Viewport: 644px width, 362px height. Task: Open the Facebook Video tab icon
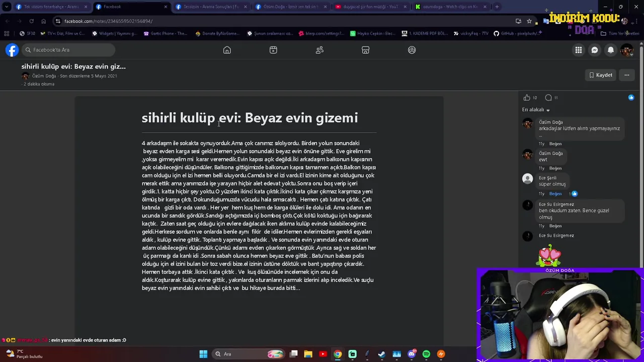(273, 50)
